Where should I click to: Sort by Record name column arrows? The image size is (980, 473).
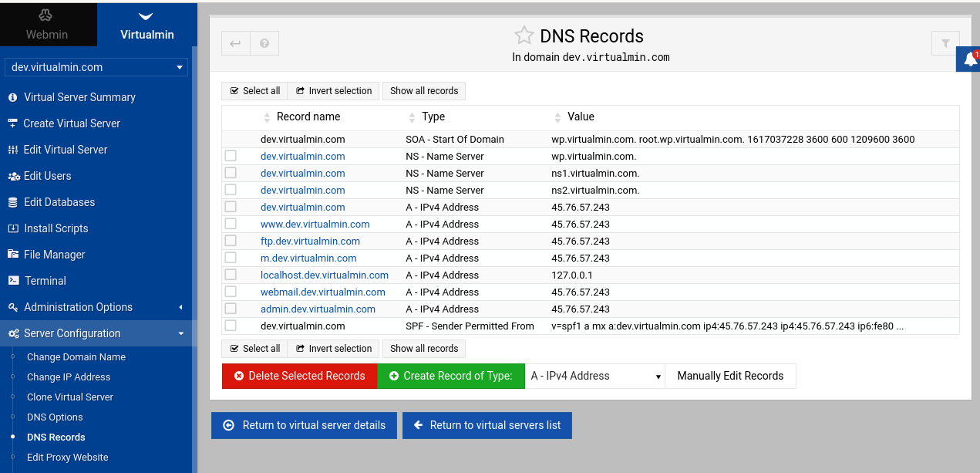pos(268,117)
